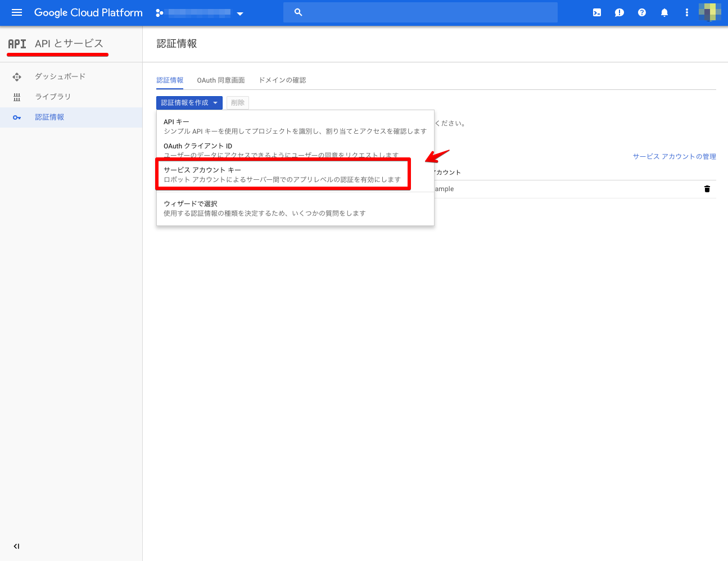This screenshot has height=561, width=728.
Task: Select 認証情報 in the sidebar
Action: pyautogui.click(x=71, y=117)
